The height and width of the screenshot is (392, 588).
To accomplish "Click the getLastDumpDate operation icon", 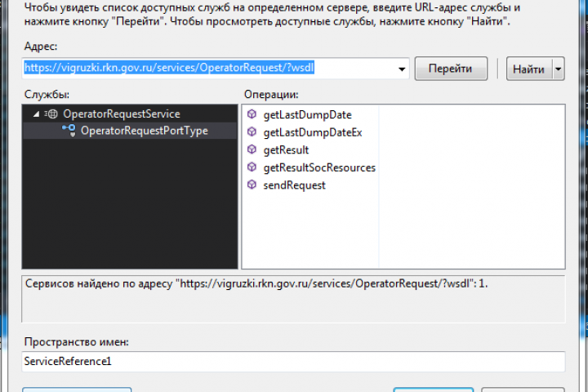I will point(252,114).
